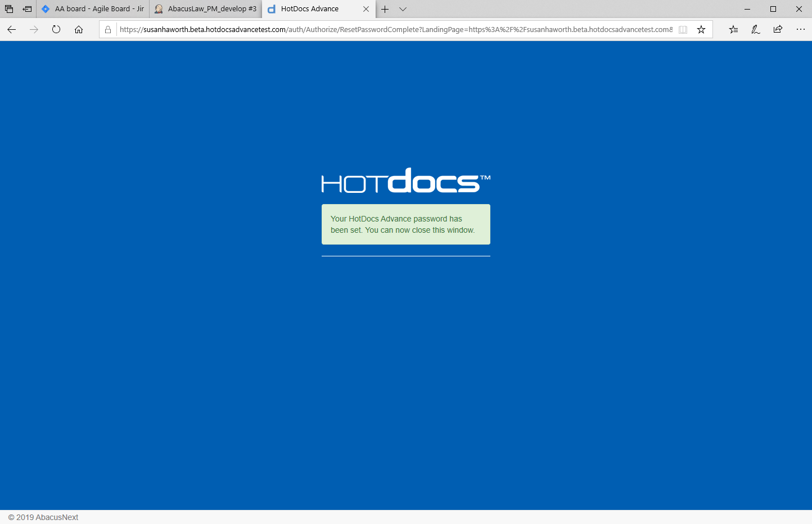The image size is (812, 524).
Task: Click the password has been set message
Action: [406, 224]
